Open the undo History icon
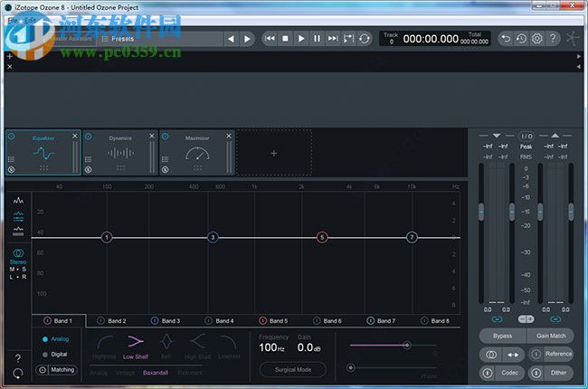 click(521, 38)
